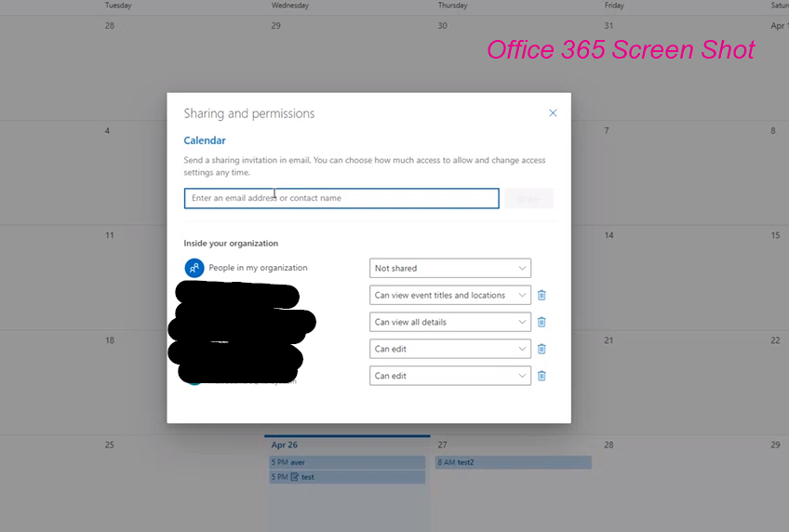Viewport: 789px width, 532px height.
Task: Delete the Can view event titles and locations entry
Action: pos(542,295)
